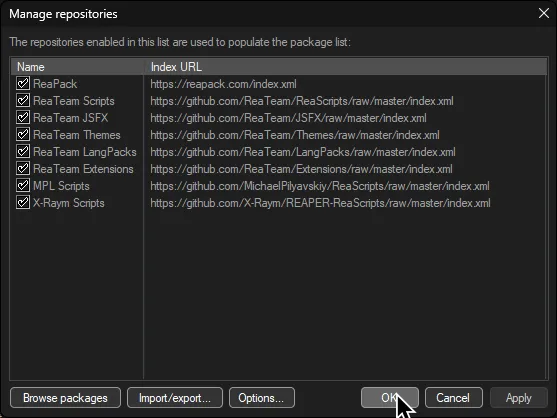
Task: Toggle the ReaTeam Extensions checkbox
Action: point(23,169)
